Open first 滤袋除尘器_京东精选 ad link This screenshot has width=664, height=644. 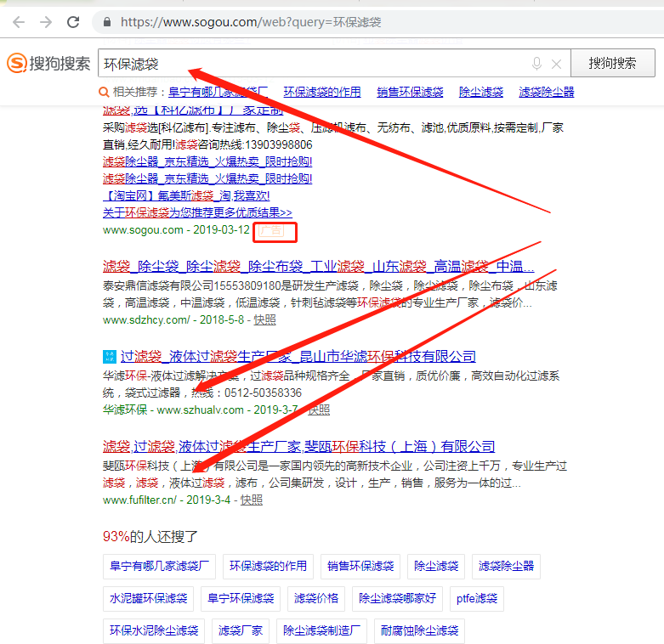click(207, 161)
